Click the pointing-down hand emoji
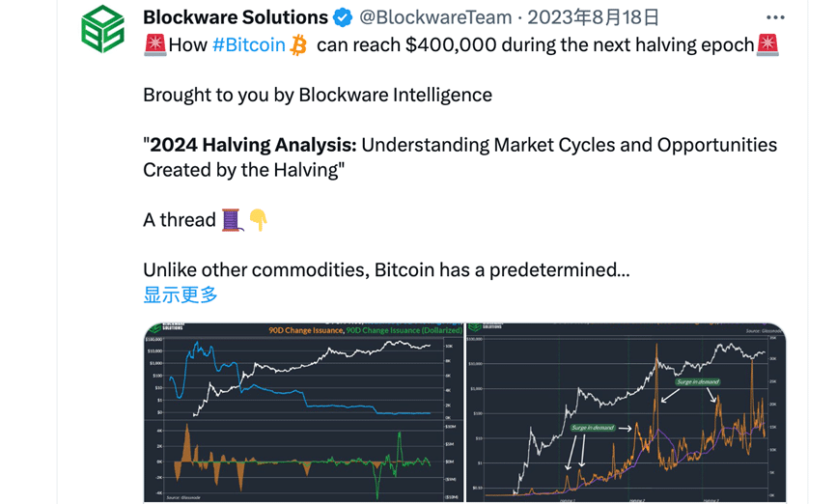Image resolution: width=836 pixels, height=504 pixels. coord(258,220)
